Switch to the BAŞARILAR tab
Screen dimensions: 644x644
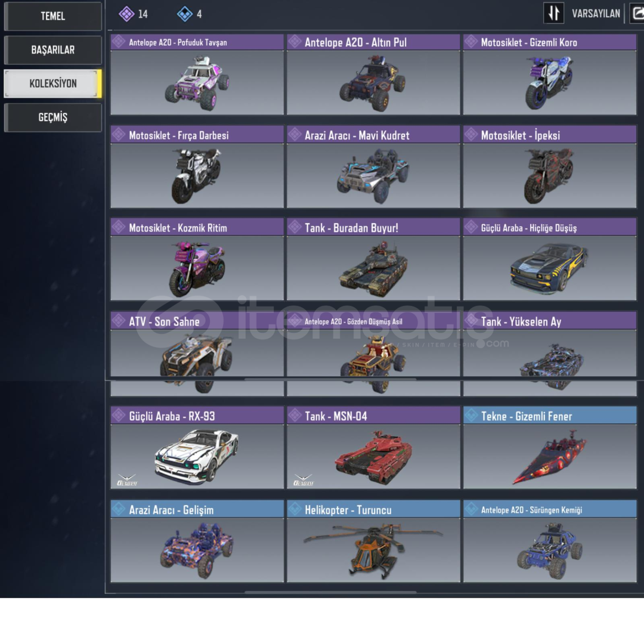pos(53,49)
